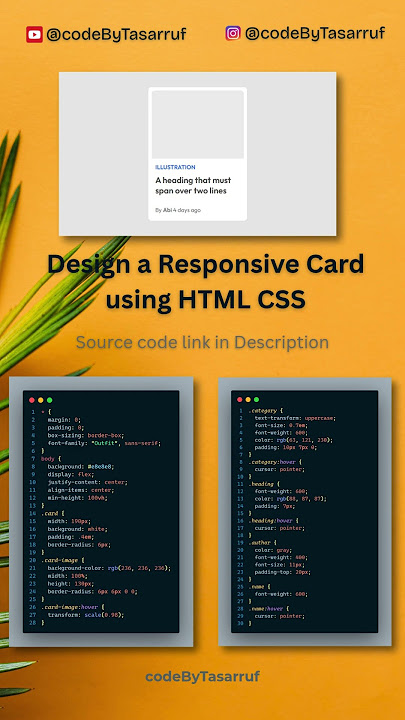Click the '.category {' selector on line 1

tap(266, 411)
